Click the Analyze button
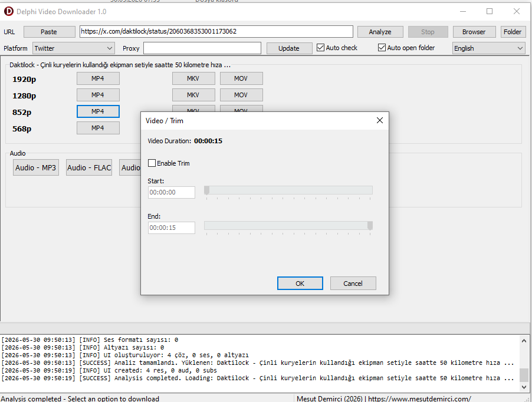Viewport: 532px width, 402px height. tap(380, 32)
